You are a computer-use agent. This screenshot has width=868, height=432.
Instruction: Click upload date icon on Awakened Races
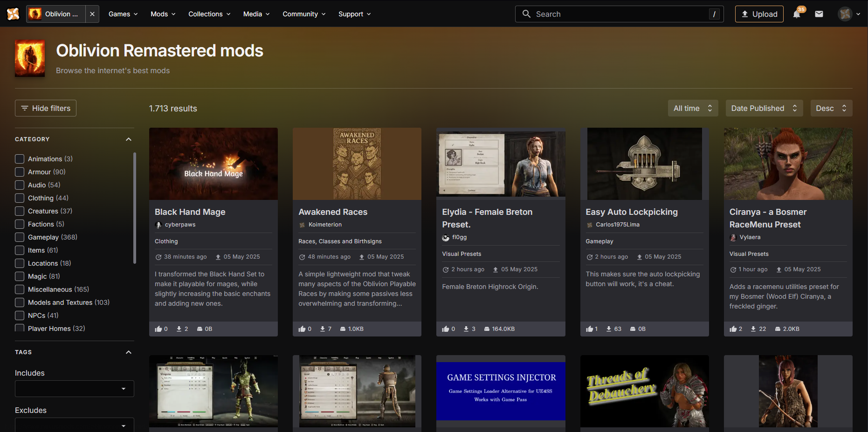pos(362,257)
